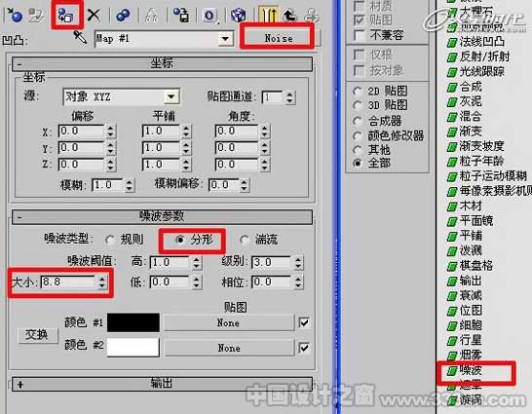Click Show Map in Viewport cube icon
The image size is (532, 414).
(x=238, y=16)
